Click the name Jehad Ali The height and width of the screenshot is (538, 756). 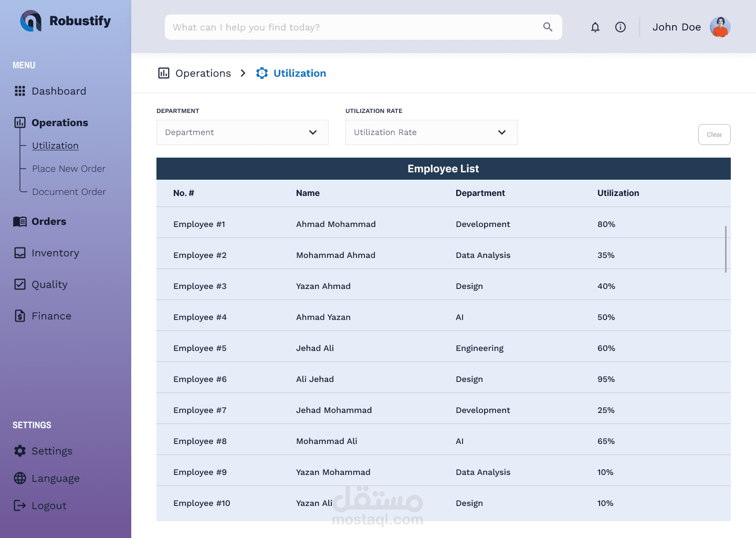coord(315,348)
